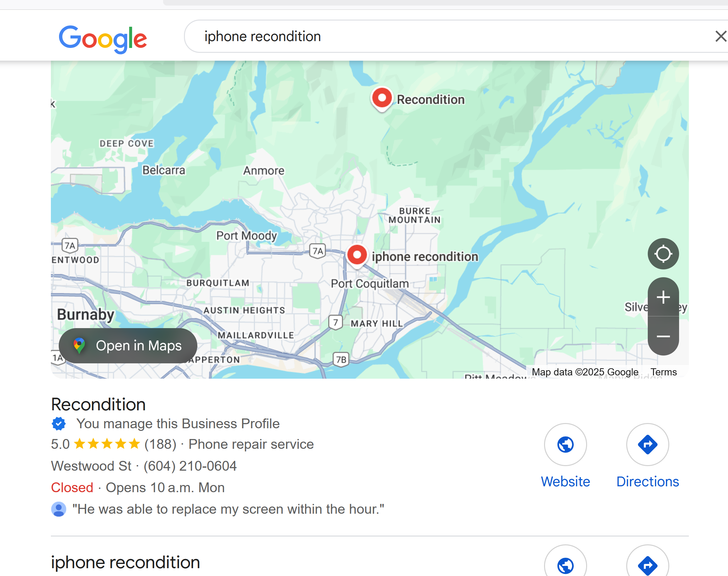Center map on my location
728x576 pixels.
click(x=663, y=254)
